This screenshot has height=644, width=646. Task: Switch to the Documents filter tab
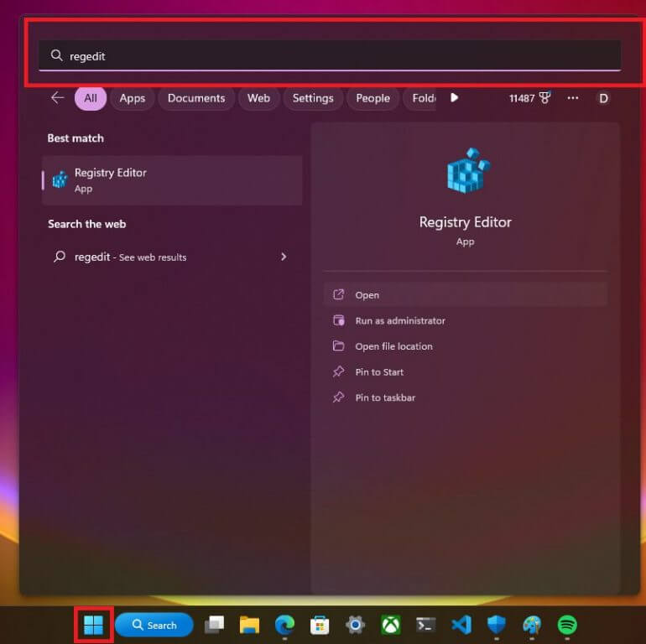[x=196, y=98]
